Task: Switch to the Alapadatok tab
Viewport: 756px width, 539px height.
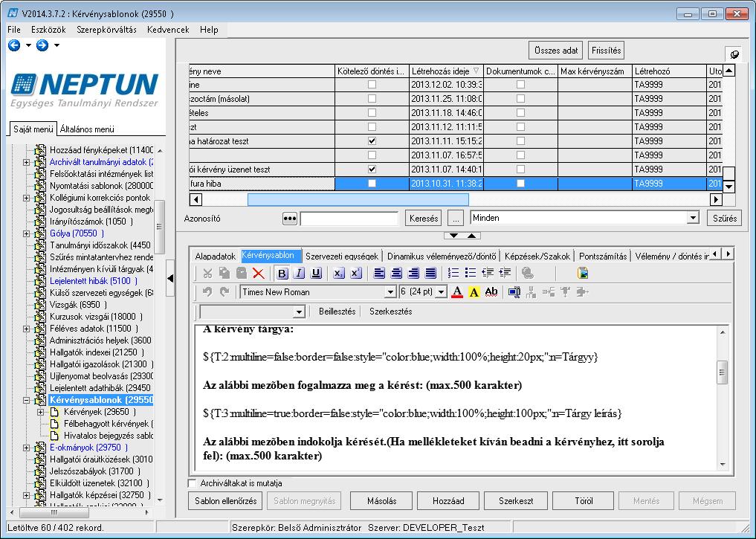Action: pos(215,256)
